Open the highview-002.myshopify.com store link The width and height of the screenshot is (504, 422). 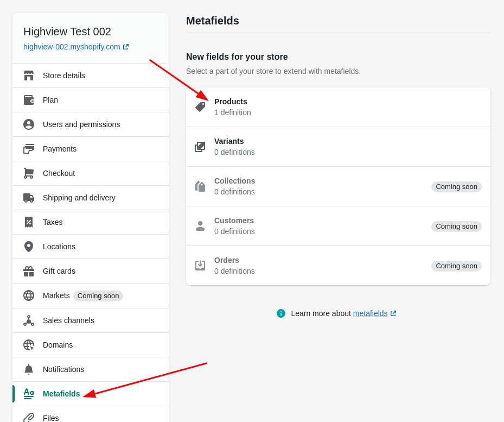tap(72, 47)
